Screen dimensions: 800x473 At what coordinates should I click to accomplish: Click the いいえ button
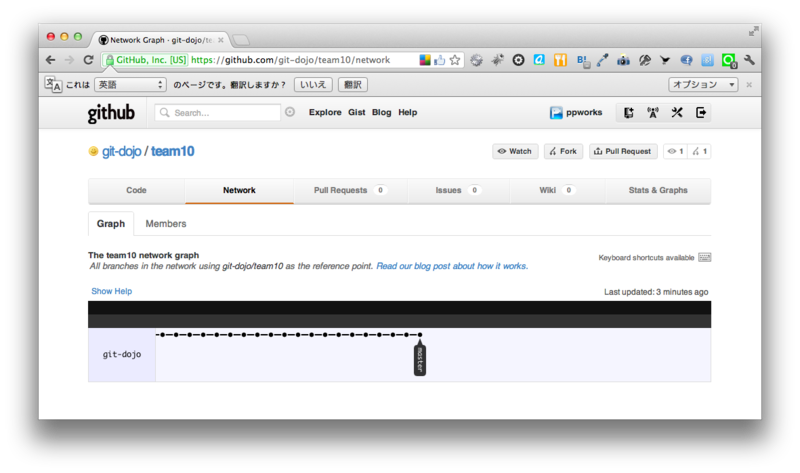313,85
